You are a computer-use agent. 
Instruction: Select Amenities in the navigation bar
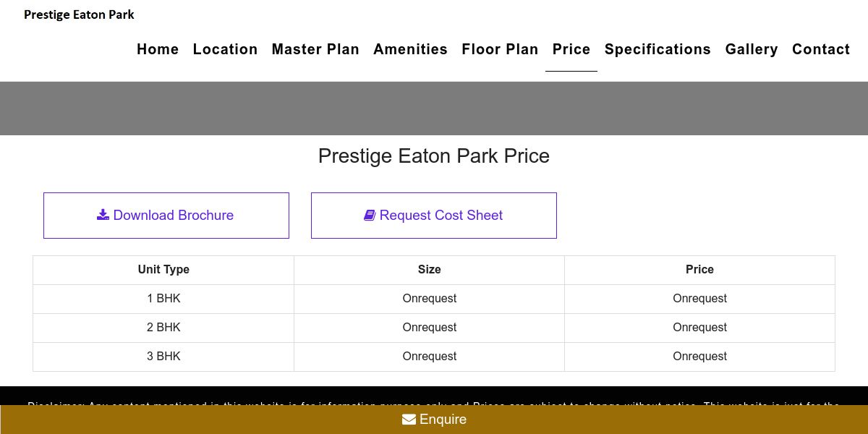point(410,49)
